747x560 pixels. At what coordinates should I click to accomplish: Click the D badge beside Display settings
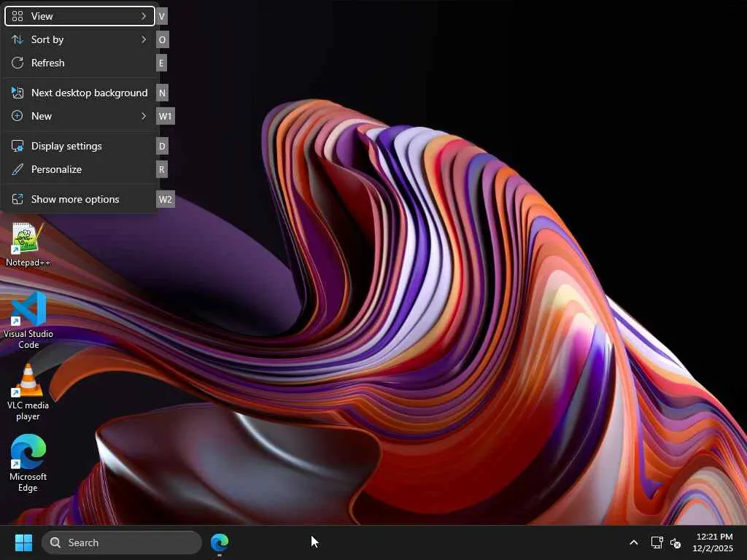point(162,146)
